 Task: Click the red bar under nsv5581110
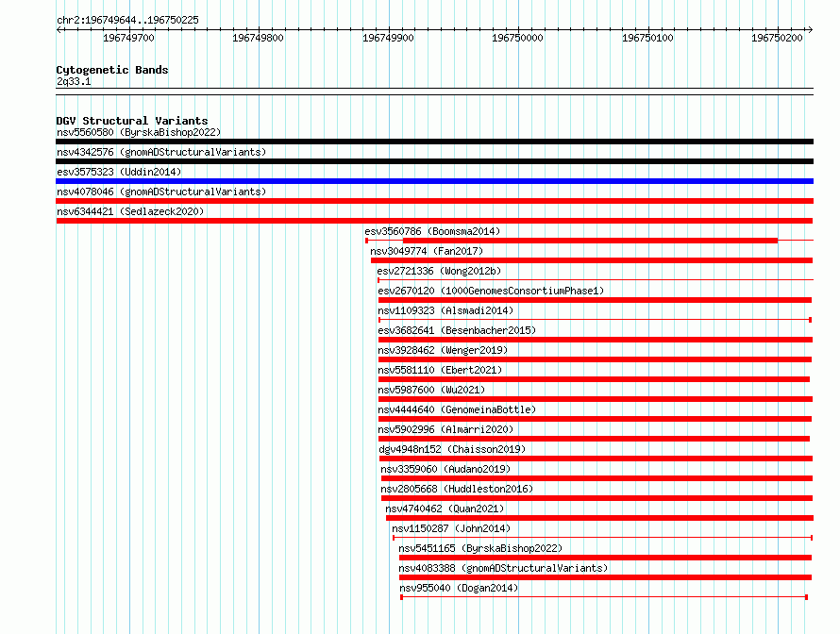tap(594, 379)
